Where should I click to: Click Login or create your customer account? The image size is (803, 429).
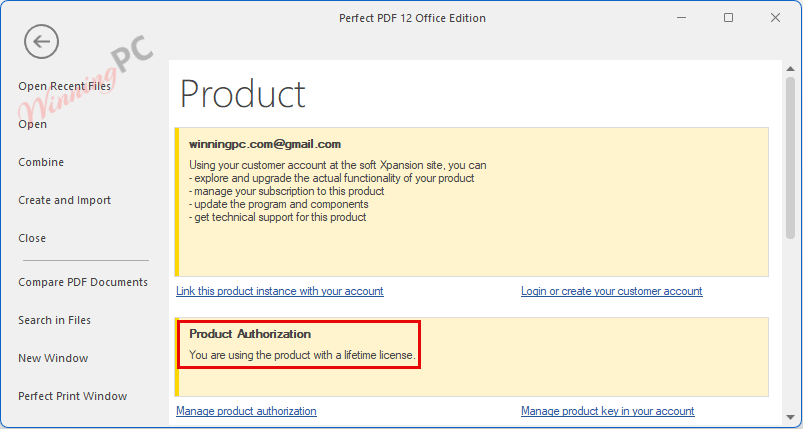(611, 291)
